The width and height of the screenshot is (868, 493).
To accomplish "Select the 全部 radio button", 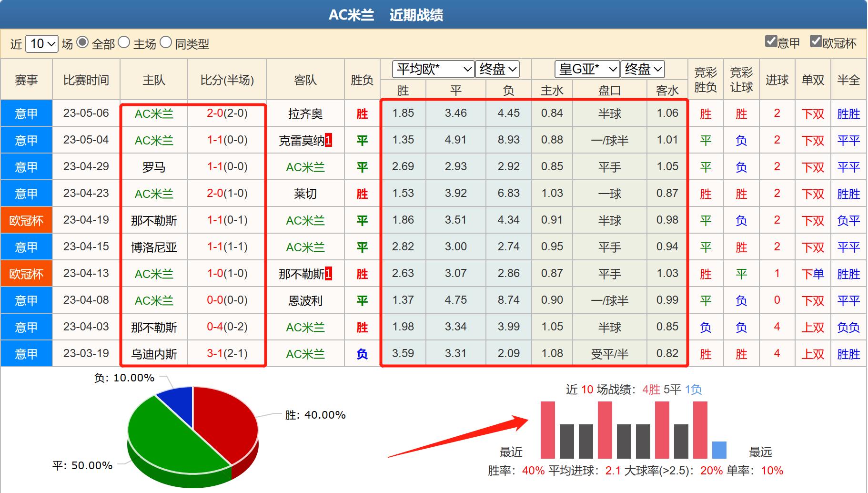I will click(82, 43).
